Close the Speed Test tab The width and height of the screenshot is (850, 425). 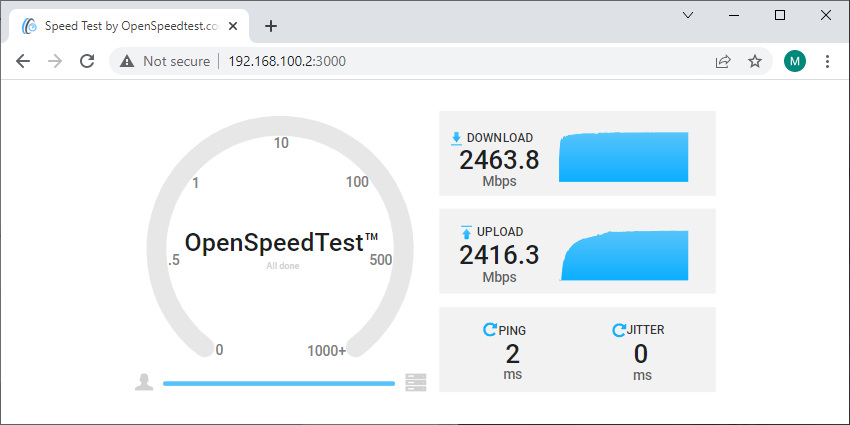[233, 26]
